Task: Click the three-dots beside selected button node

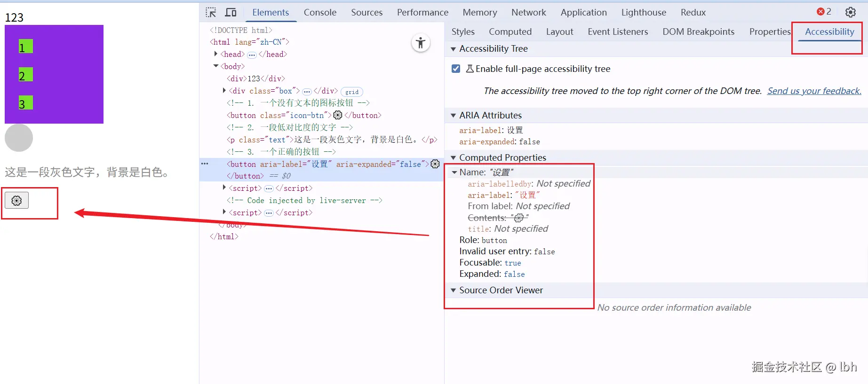Action: pyautogui.click(x=205, y=164)
